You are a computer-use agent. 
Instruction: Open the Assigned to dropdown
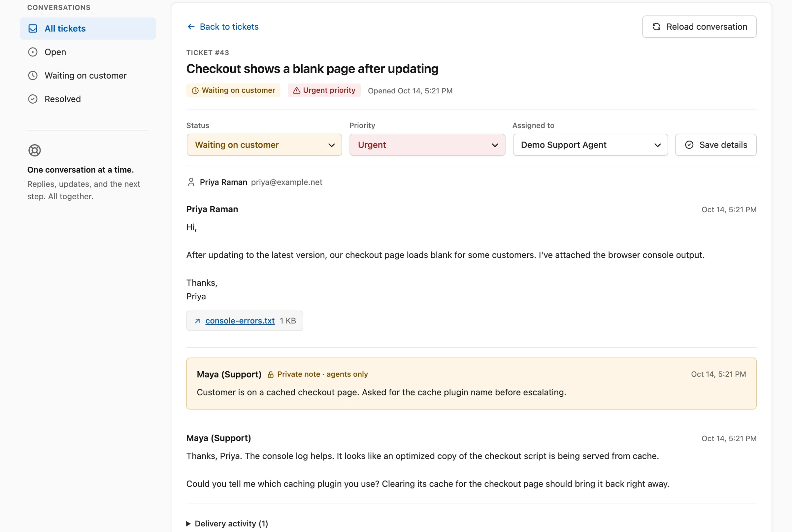590,145
